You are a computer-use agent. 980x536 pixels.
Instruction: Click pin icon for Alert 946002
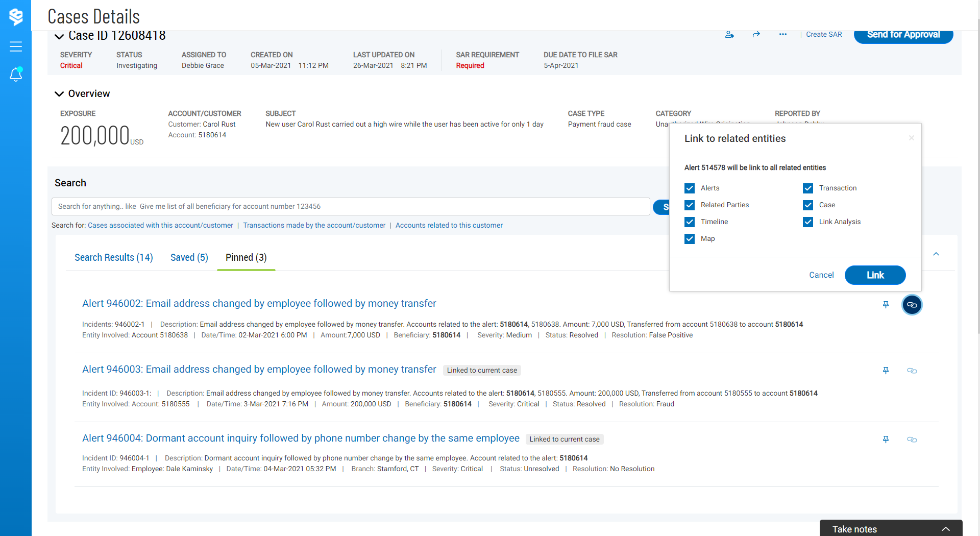click(886, 305)
